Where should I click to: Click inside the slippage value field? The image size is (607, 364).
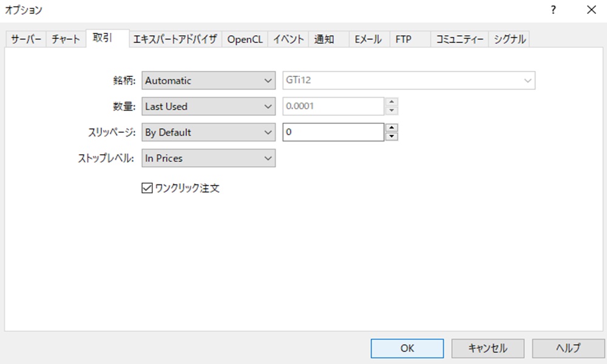(334, 132)
